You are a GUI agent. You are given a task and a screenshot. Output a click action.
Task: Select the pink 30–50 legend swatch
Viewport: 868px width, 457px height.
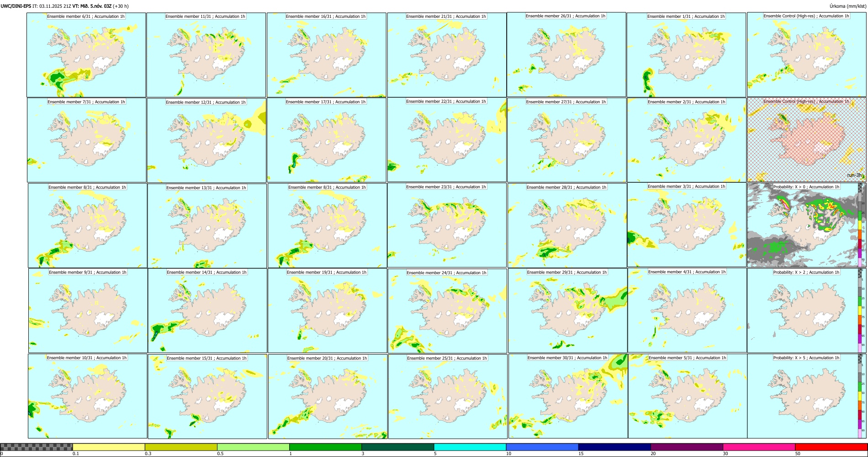759,447
